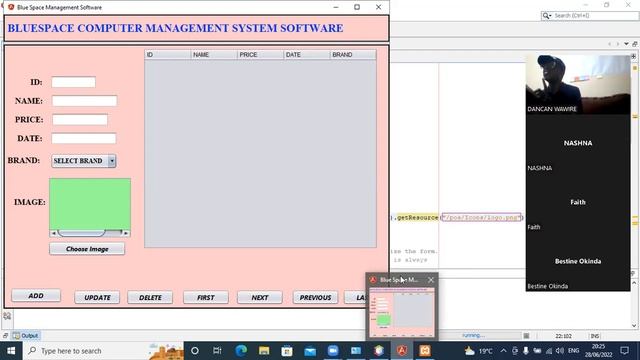Click the NEXT record button
The height and width of the screenshot is (360, 640).
(x=260, y=298)
